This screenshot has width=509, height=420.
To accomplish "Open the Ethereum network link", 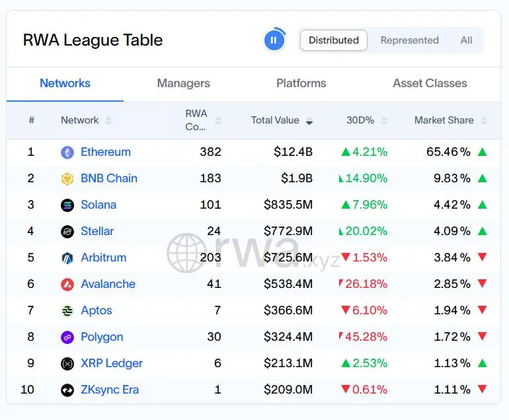I will pos(106,152).
